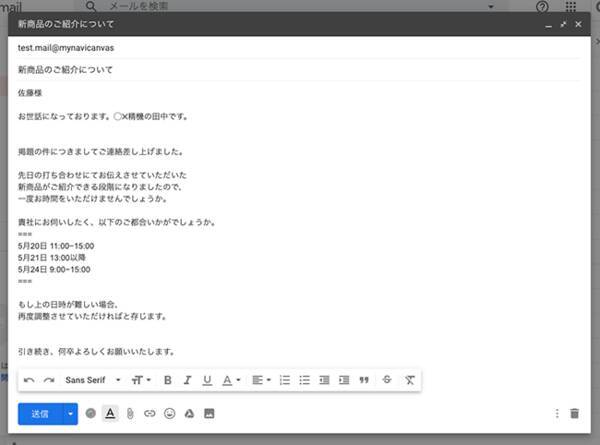
Task: Click the closing line 引き続き、何卒よろしくお願いいたします
Action: [96, 352]
